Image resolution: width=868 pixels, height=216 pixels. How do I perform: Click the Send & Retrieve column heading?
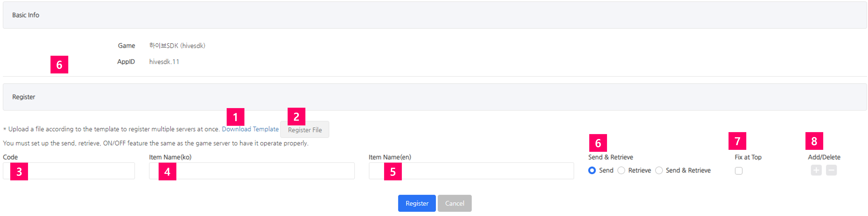click(610, 157)
